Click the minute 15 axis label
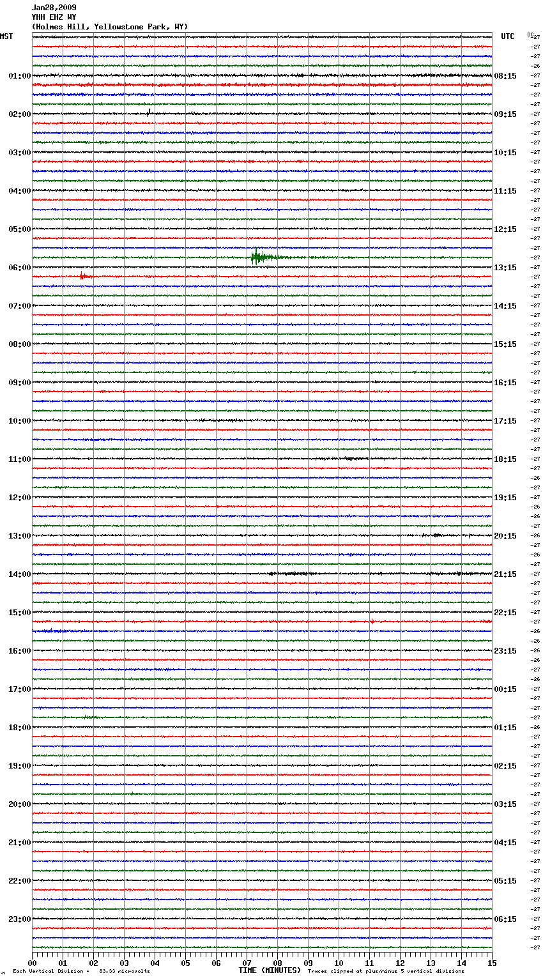Viewport: 543px width, 980px height. pos(492,963)
